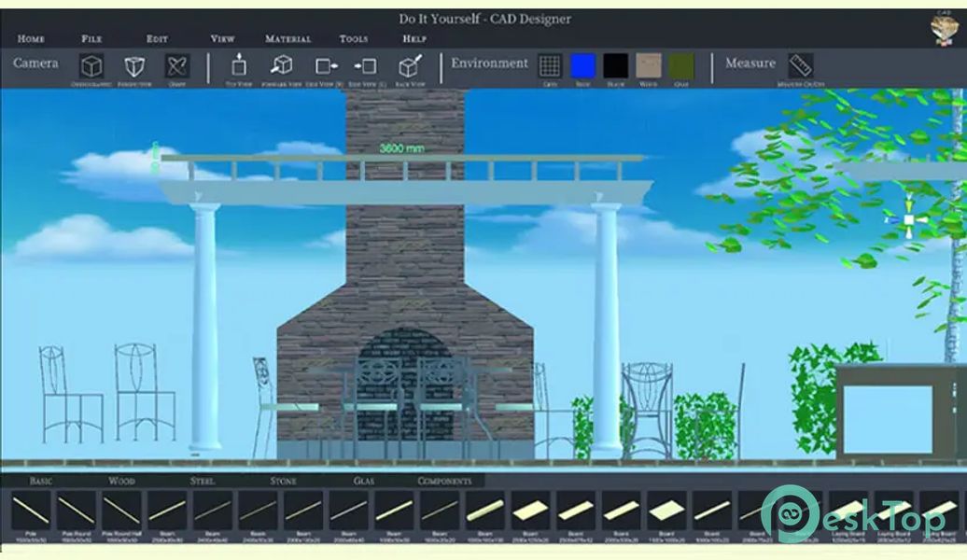
Task: Switch to the Wood parts tab
Action: click(121, 481)
